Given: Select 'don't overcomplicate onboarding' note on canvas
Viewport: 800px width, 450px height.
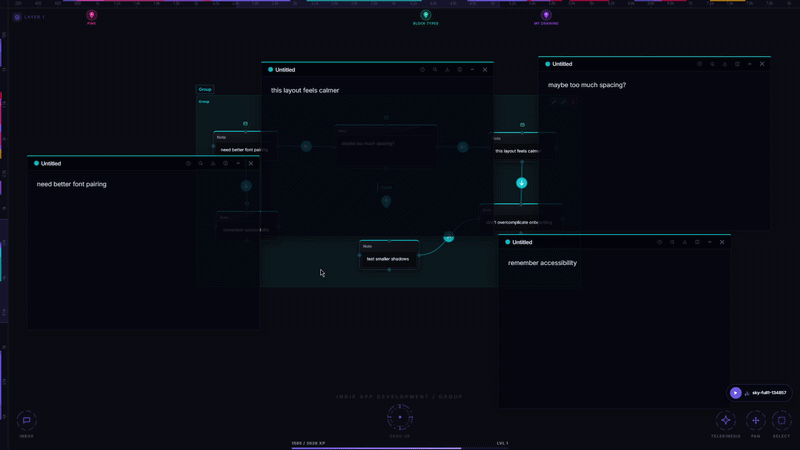Looking at the screenshot, I should [x=520, y=218].
